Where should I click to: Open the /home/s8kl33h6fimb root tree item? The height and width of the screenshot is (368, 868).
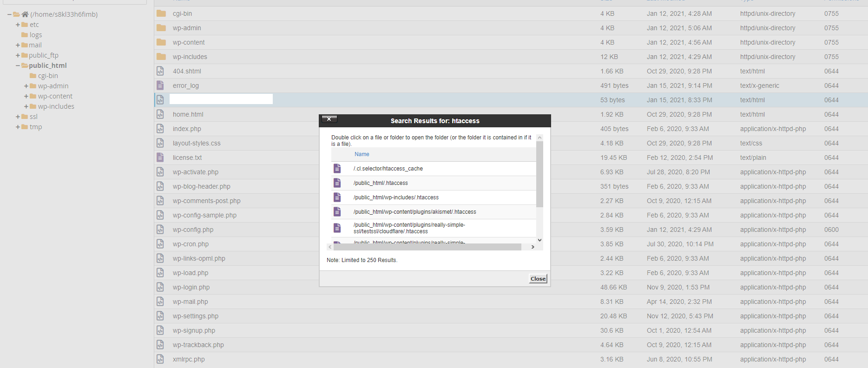64,14
